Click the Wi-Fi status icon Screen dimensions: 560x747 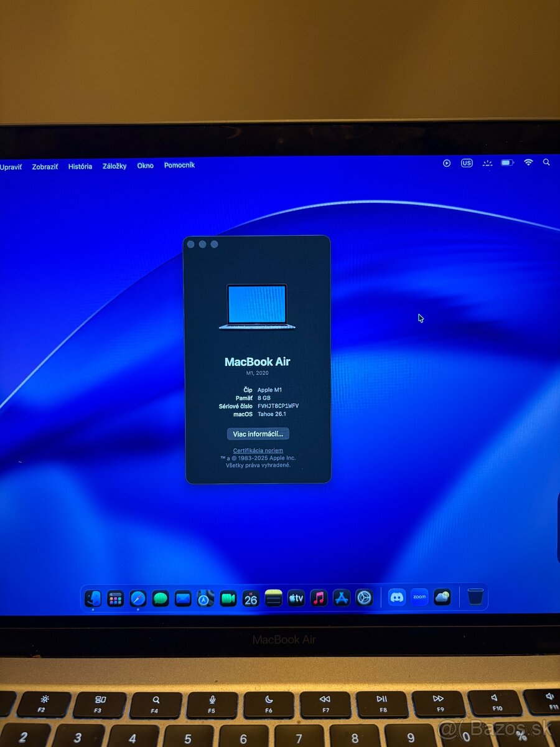(x=528, y=162)
